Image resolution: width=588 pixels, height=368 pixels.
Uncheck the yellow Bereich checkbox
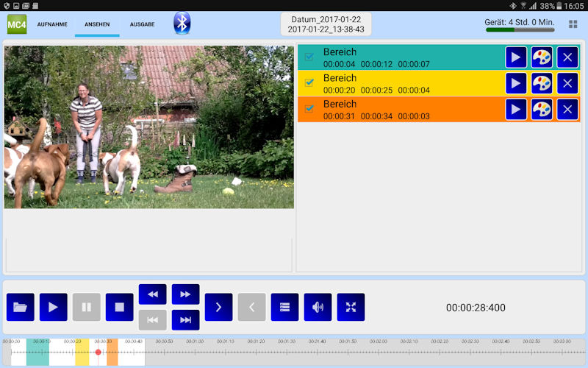click(309, 82)
